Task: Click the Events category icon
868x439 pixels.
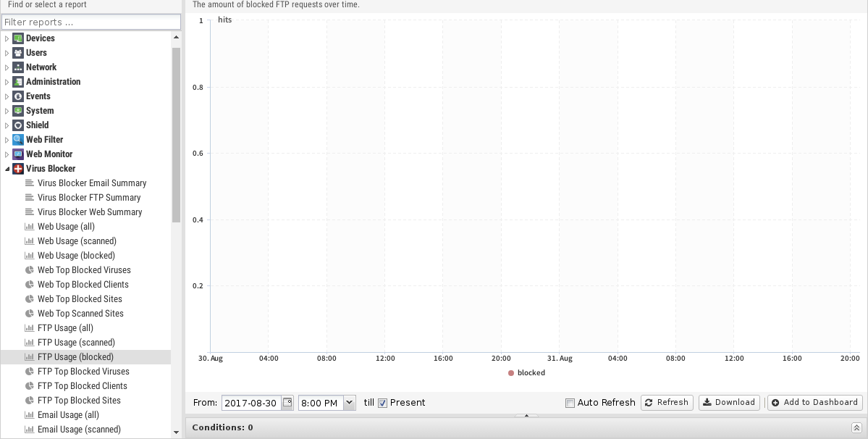Action: 17,96
